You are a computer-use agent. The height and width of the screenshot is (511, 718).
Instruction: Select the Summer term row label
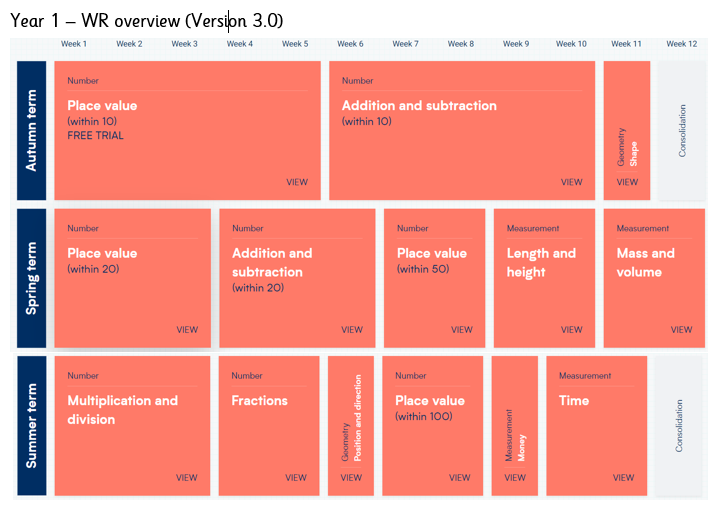32,426
